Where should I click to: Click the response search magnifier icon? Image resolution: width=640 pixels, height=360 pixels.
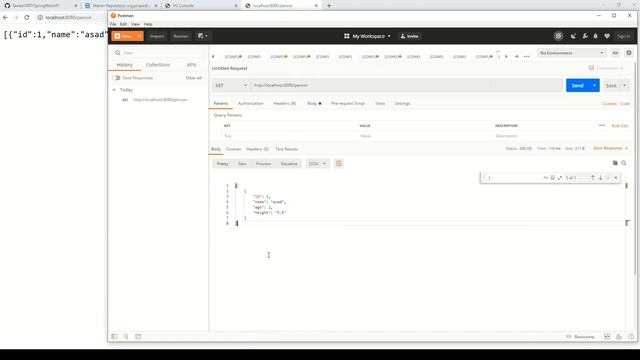(x=624, y=163)
